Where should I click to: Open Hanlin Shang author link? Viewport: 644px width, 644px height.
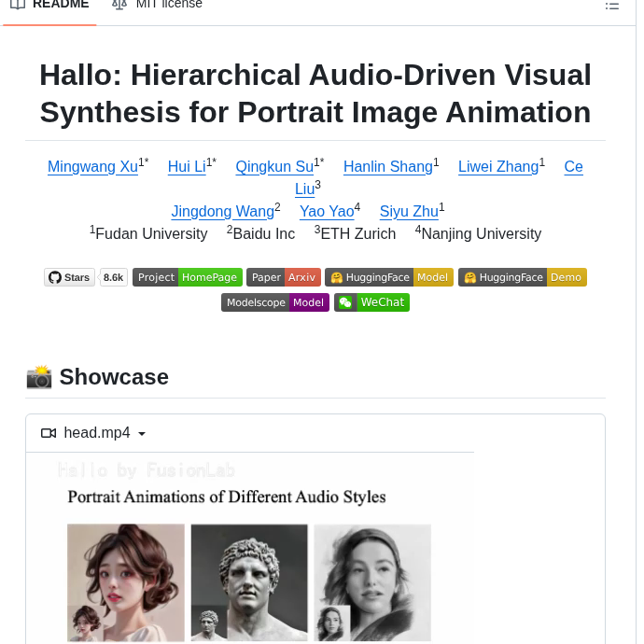(x=387, y=167)
